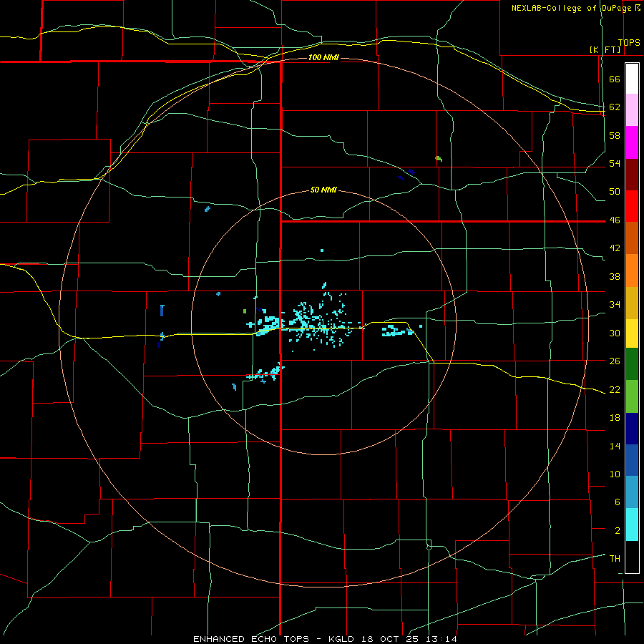Select the 30 legend value

point(615,333)
